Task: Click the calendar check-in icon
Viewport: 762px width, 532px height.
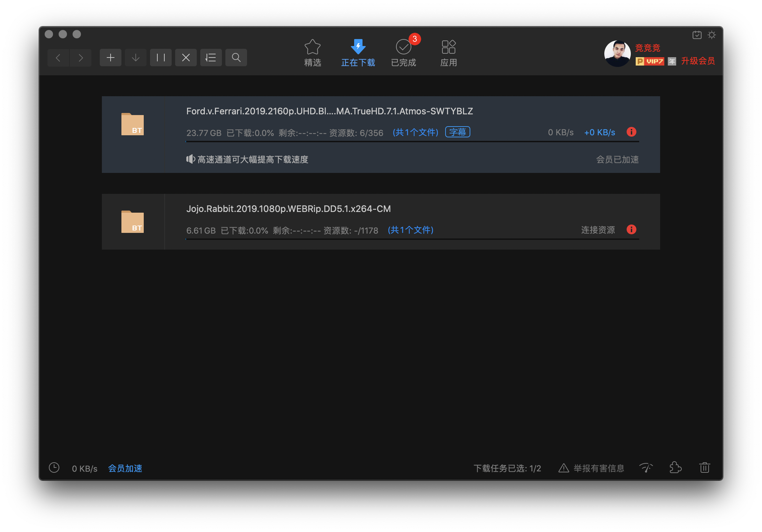Action: [697, 35]
